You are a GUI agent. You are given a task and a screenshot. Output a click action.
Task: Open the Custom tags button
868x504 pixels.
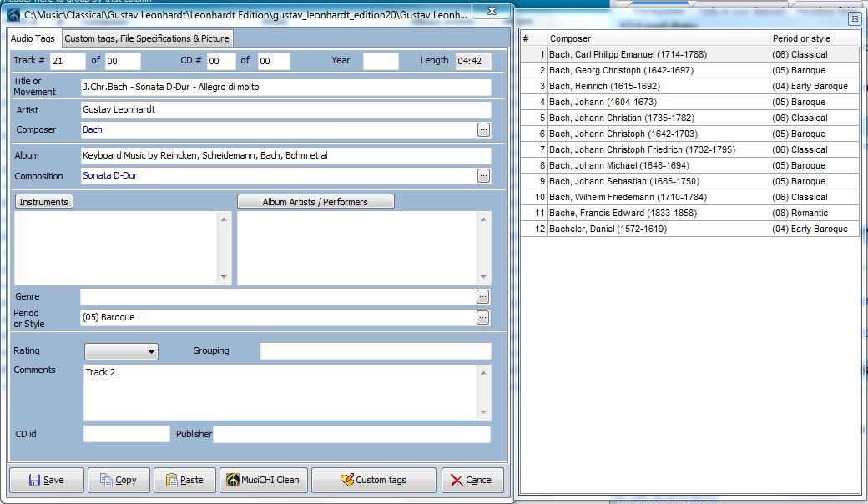[373, 480]
